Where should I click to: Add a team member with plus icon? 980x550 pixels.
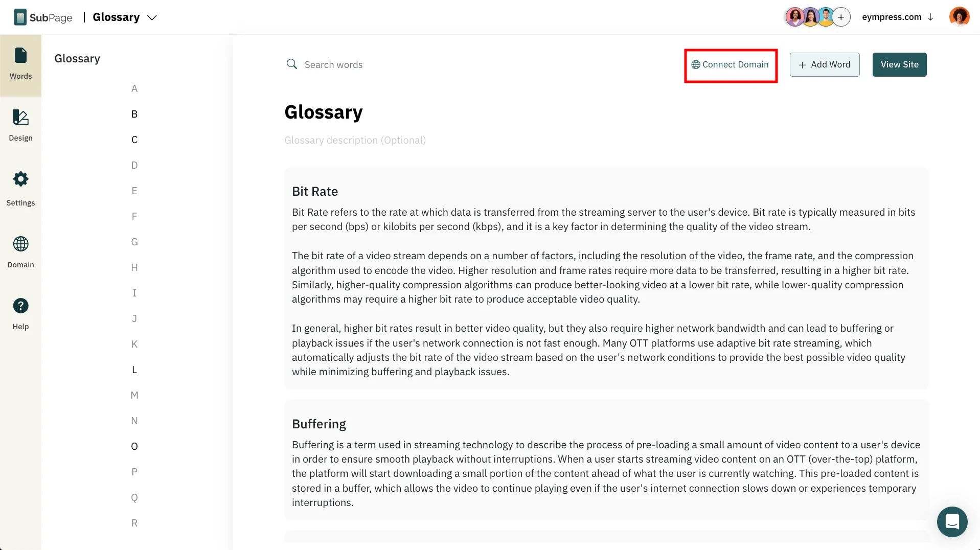pos(841,17)
